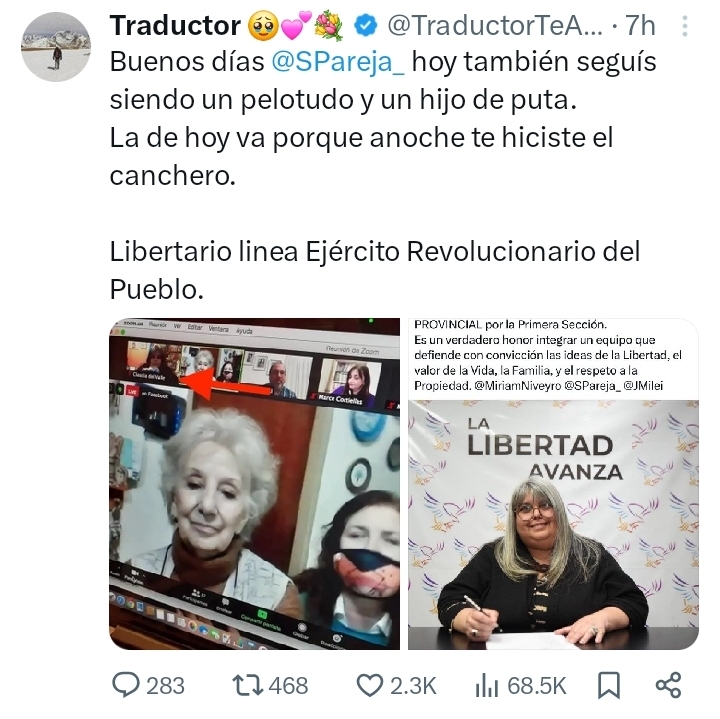View analytics via the bar chart icon
720x719 pixels.
(486, 685)
